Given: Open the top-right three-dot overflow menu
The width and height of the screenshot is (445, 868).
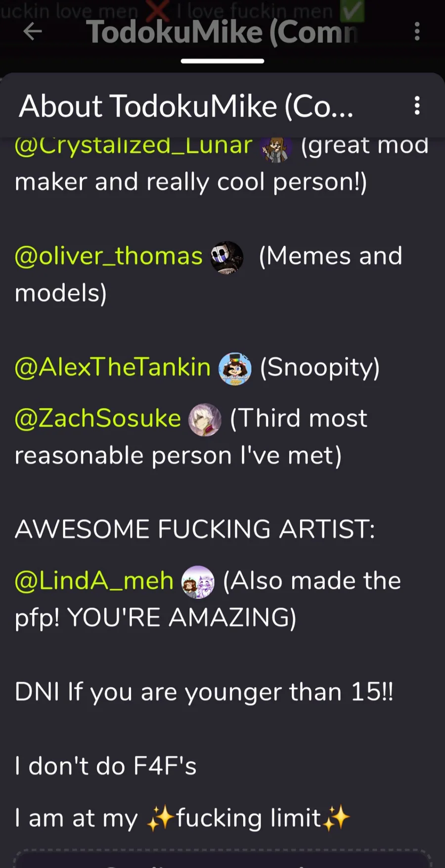Looking at the screenshot, I should point(417,32).
